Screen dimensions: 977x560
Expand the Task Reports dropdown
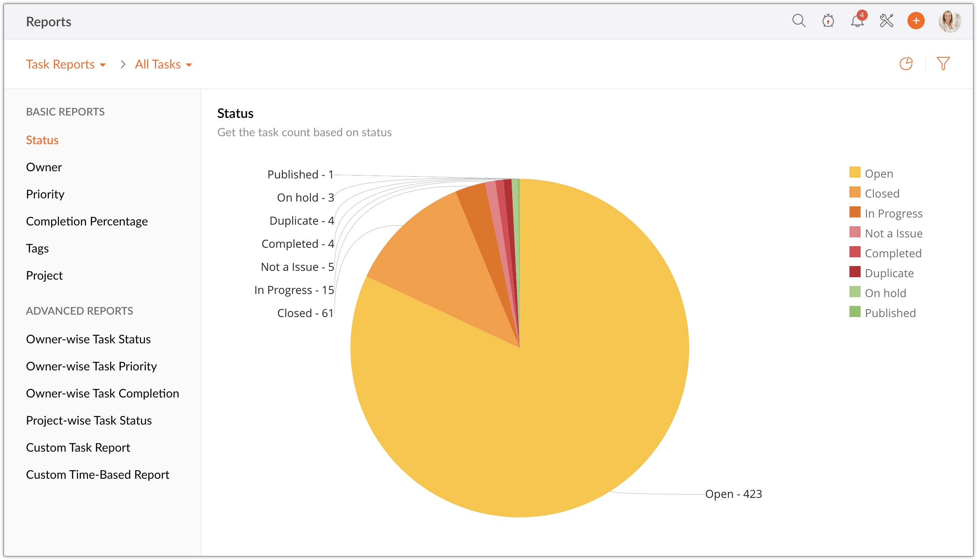(x=66, y=65)
